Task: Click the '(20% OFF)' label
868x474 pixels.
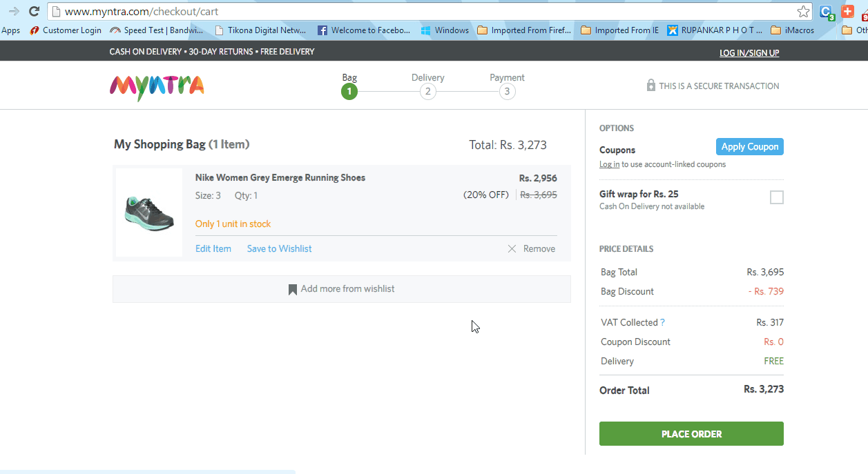Action: [485, 195]
